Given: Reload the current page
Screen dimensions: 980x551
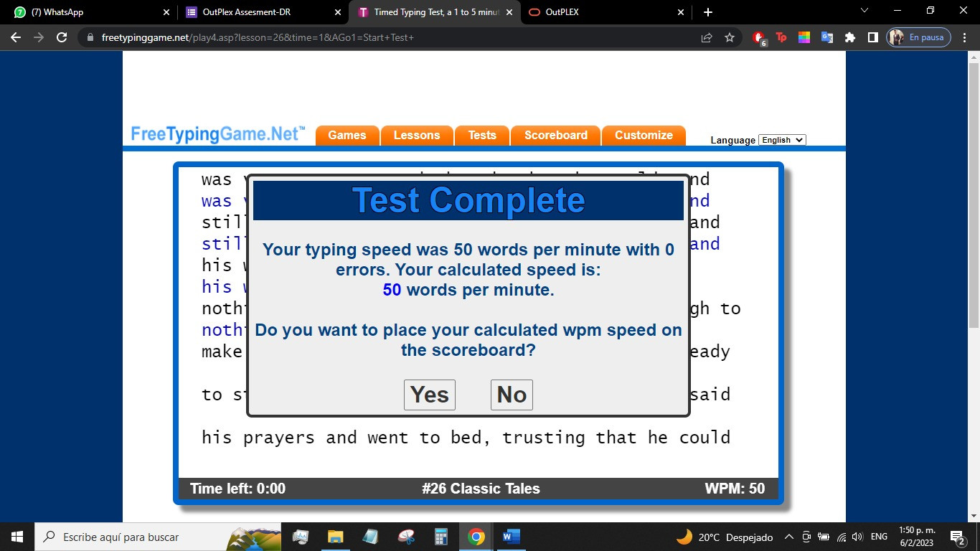Looking at the screenshot, I should pos(62,37).
